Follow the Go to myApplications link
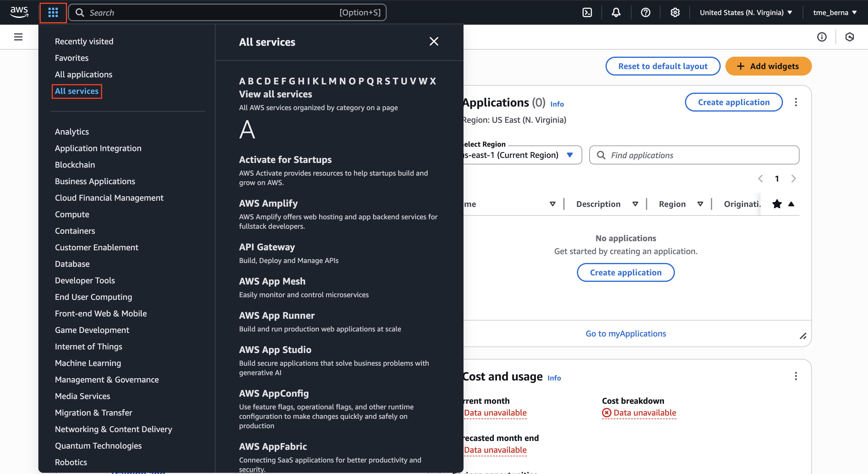Image resolution: width=868 pixels, height=474 pixels. [x=626, y=334]
